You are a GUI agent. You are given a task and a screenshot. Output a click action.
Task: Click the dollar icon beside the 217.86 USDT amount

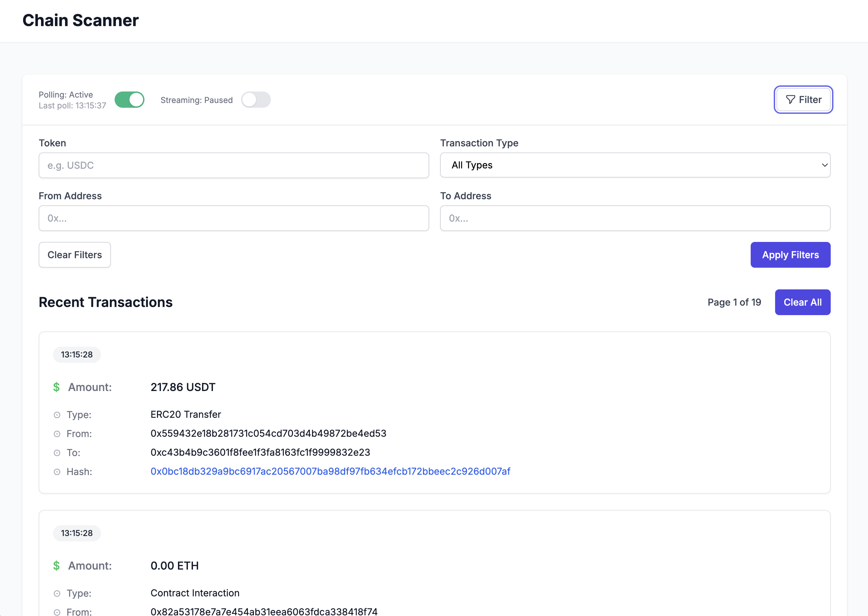pos(57,387)
